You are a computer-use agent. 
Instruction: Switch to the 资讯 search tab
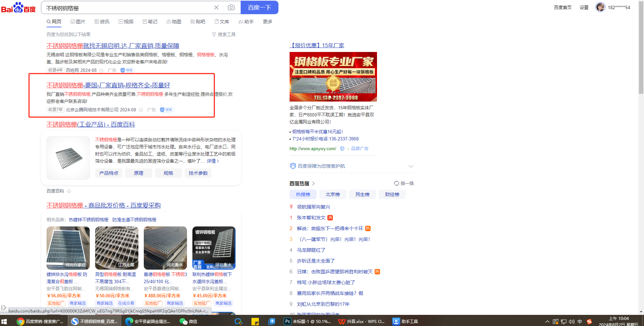click(102, 22)
